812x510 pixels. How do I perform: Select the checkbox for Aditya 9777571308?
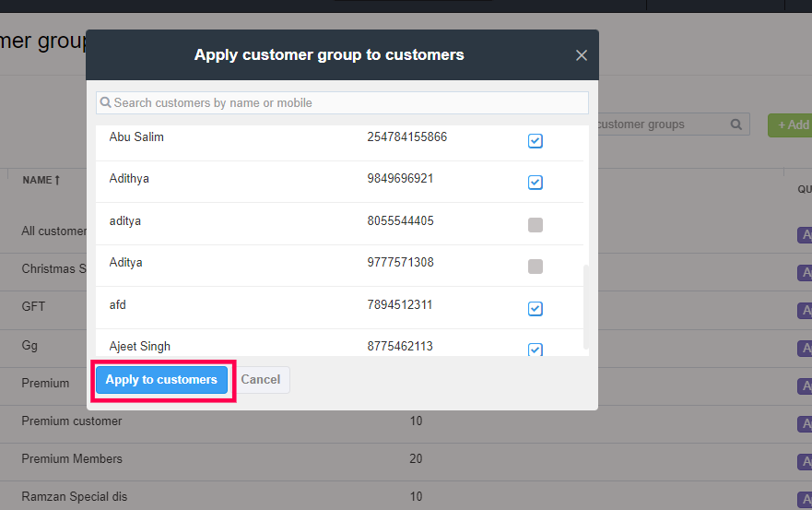[535, 267]
